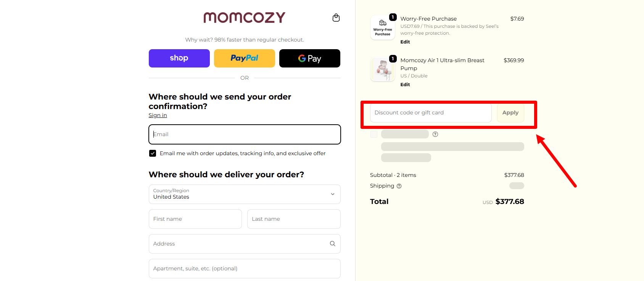Tick the checkbox beside the loading option
Screen dimensions: 644x281
[374, 134]
